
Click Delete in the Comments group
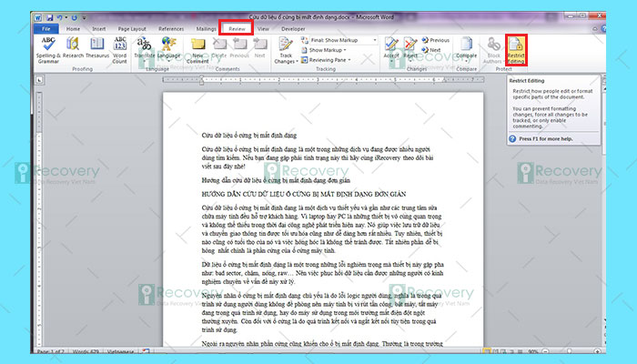[x=219, y=47]
